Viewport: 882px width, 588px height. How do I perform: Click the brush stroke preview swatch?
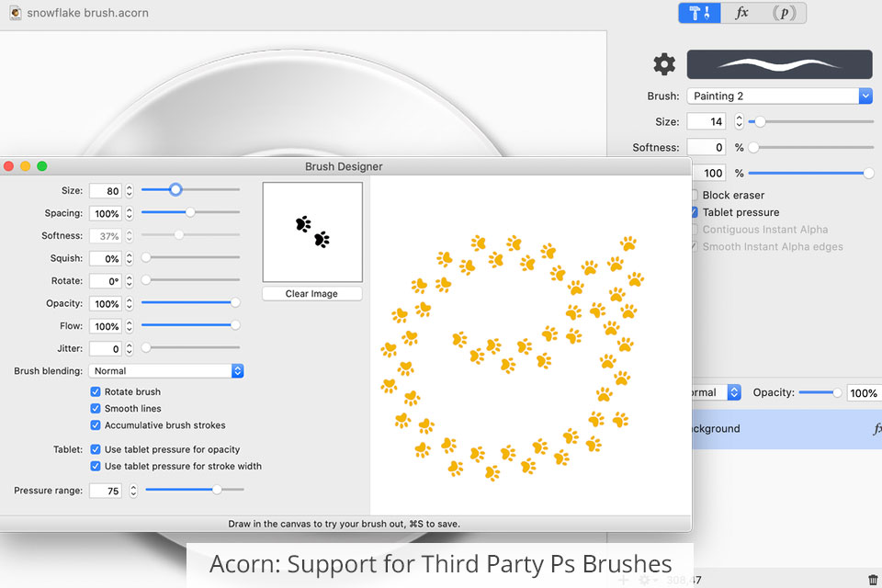click(779, 64)
